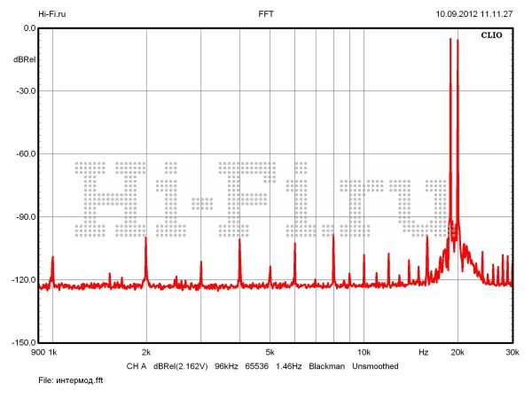The height and width of the screenshot is (399, 532).
Task: Click the 1k frequency axis label
Action: pos(52,352)
